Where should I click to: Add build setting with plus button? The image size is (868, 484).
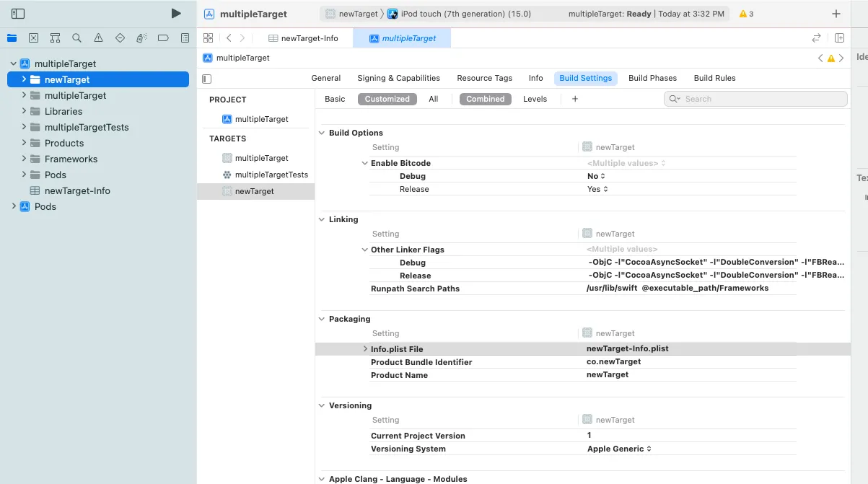click(x=575, y=99)
